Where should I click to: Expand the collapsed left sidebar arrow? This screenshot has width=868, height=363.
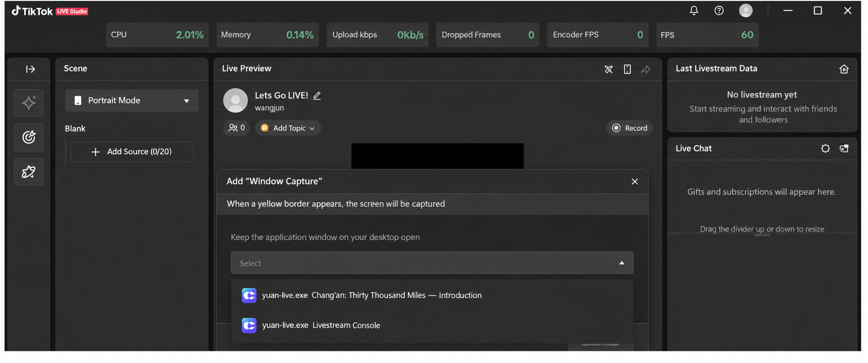[x=30, y=69]
